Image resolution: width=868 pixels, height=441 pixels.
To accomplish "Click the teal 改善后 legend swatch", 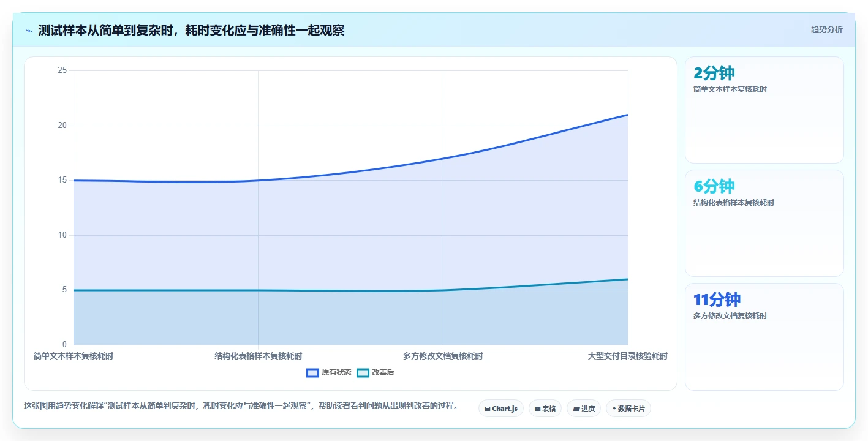I will click(x=363, y=372).
